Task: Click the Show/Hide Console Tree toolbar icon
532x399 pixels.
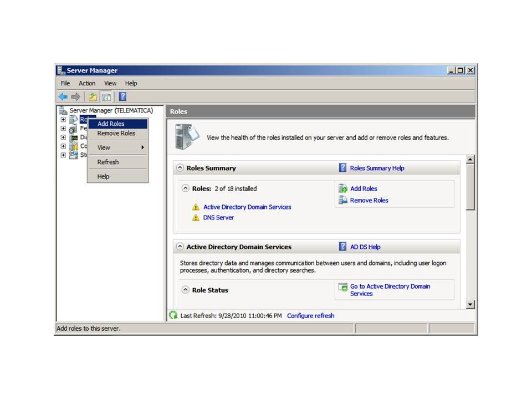Action: point(105,97)
